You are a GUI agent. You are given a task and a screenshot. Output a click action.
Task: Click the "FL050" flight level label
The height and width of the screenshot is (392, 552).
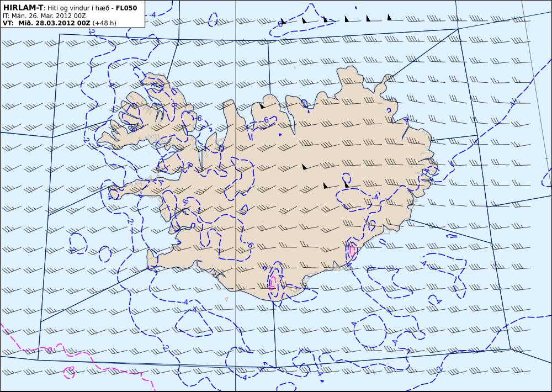pyautogui.click(x=126, y=8)
